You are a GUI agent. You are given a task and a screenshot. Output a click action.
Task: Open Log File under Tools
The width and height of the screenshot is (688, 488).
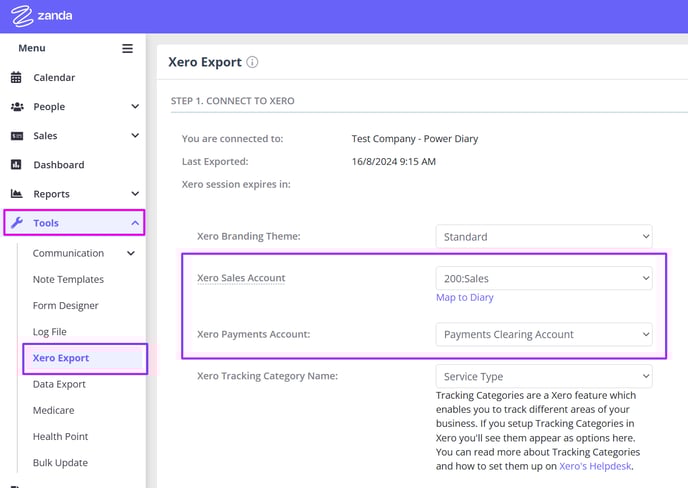50,332
